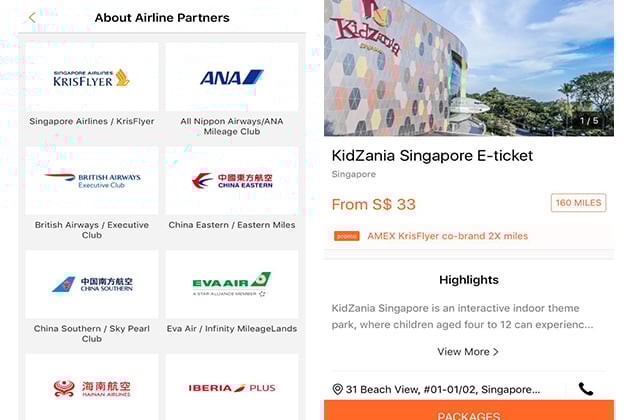The width and height of the screenshot is (630, 420).
Task: Select the Hainan Airlines logo
Action: tap(92, 387)
